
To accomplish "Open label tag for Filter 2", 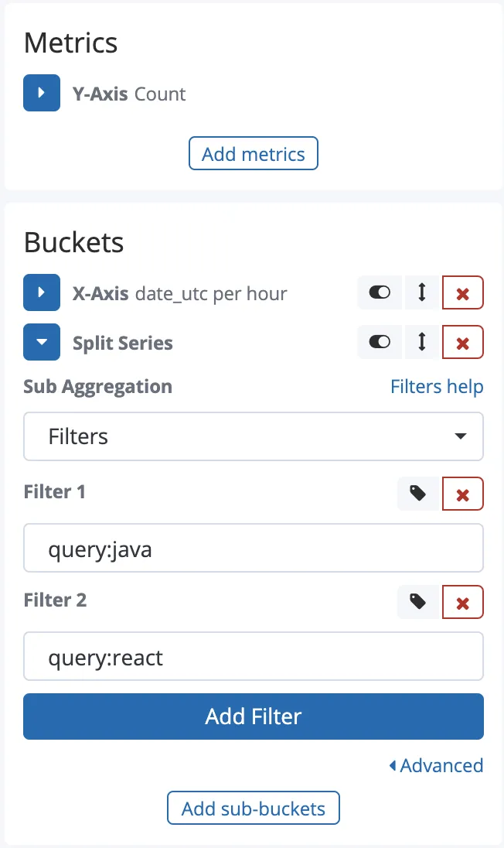I will [418, 603].
